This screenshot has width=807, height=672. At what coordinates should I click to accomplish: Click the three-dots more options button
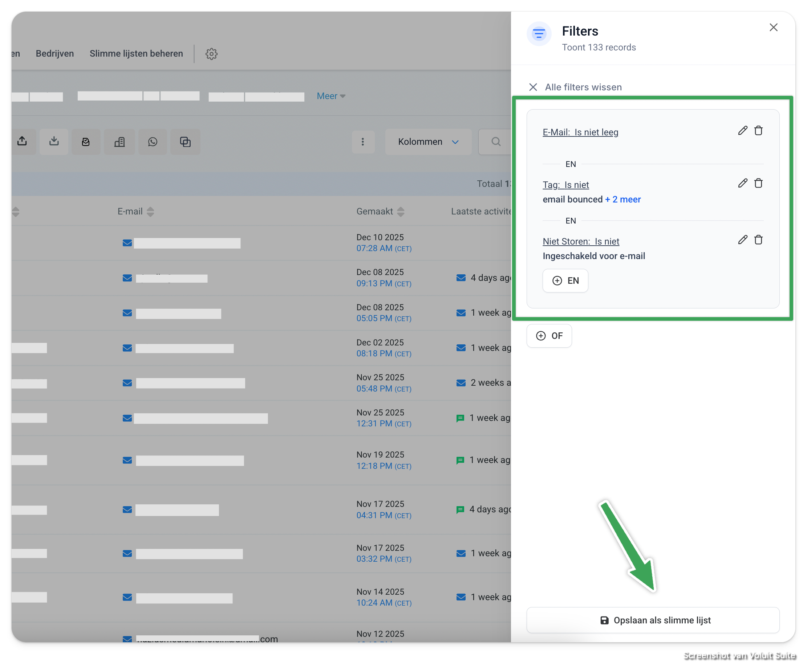363,142
